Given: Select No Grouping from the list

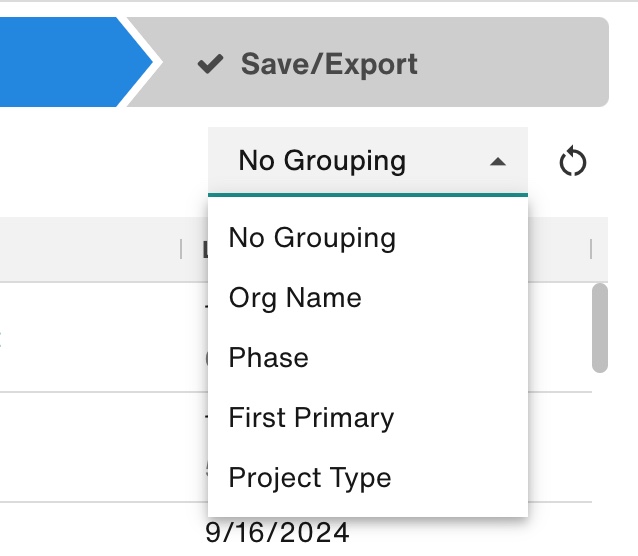Looking at the screenshot, I should tap(312, 238).
